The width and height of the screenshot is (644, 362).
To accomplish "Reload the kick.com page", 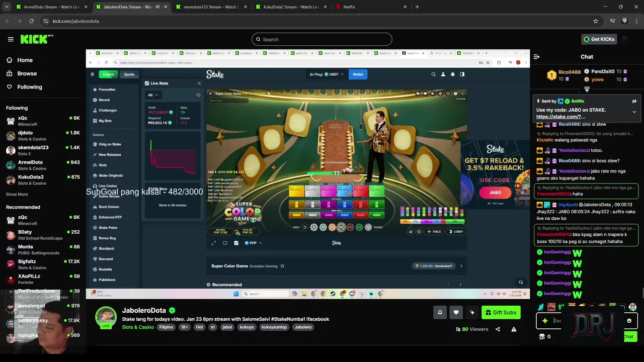I will pyautogui.click(x=31, y=21).
